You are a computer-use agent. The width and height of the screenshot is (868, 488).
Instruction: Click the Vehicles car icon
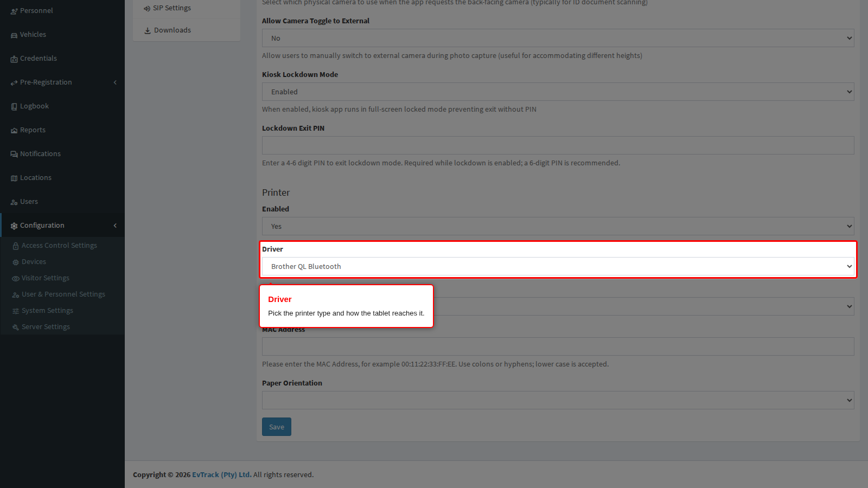click(x=14, y=35)
